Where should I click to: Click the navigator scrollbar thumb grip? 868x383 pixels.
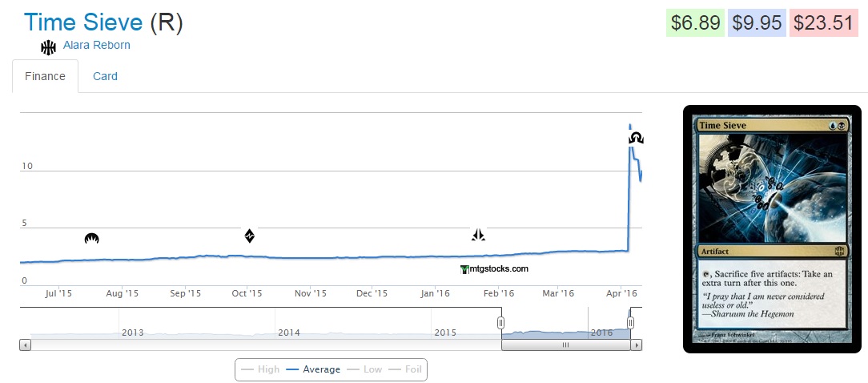[x=565, y=345]
